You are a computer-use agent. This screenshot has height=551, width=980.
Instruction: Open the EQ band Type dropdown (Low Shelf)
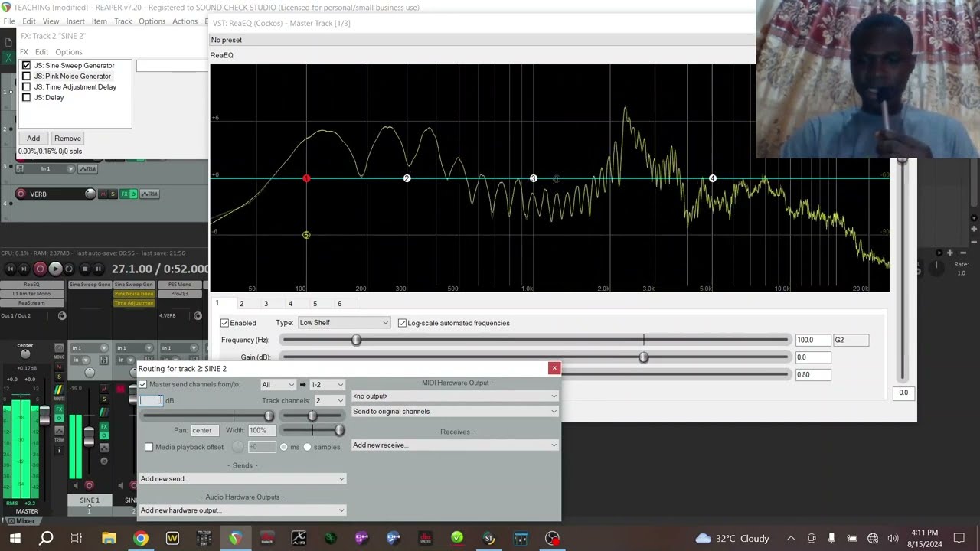coord(344,323)
